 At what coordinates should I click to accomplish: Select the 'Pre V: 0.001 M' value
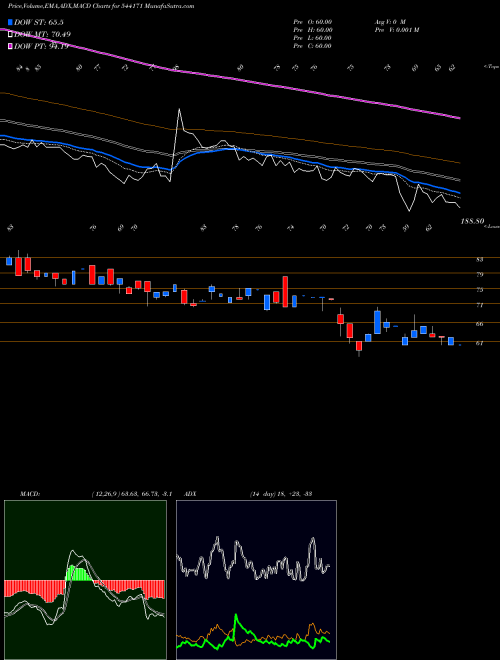[397, 30]
